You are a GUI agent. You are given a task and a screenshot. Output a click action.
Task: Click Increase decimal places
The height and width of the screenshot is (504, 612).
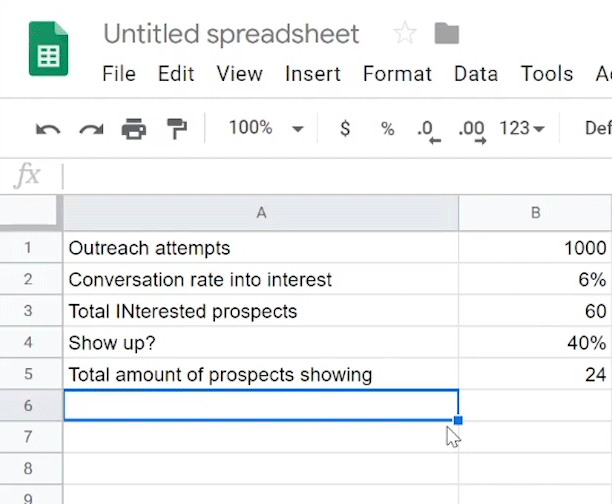click(x=471, y=129)
